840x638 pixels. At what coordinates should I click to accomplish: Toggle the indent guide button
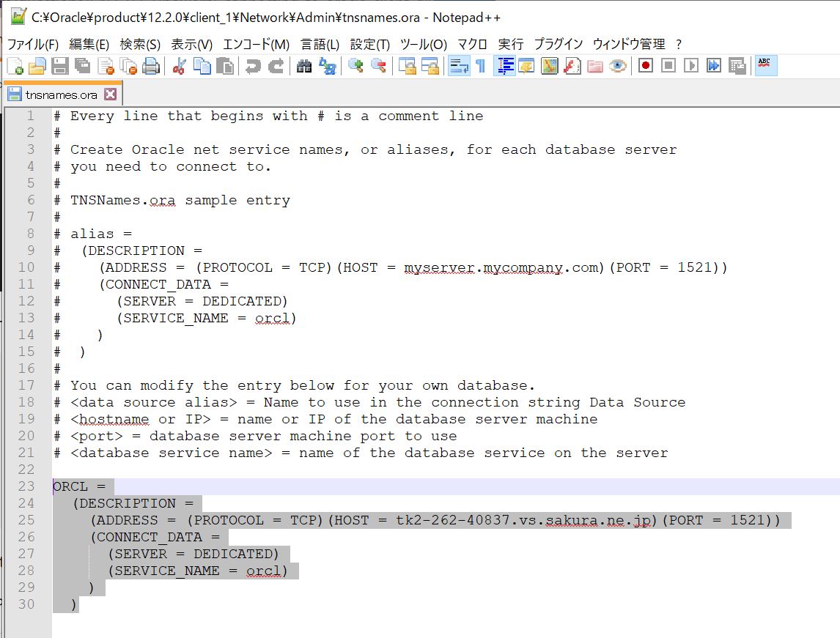click(x=504, y=67)
